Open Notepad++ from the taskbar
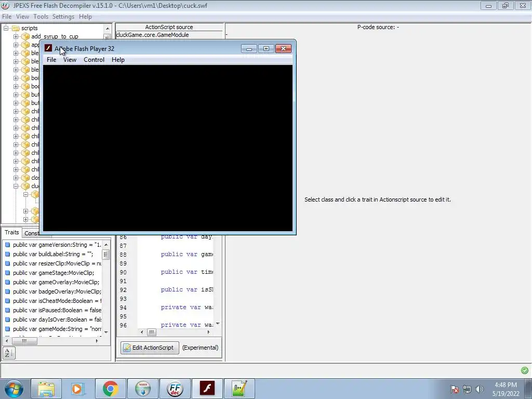The width and height of the screenshot is (532, 399). (239, 389)
